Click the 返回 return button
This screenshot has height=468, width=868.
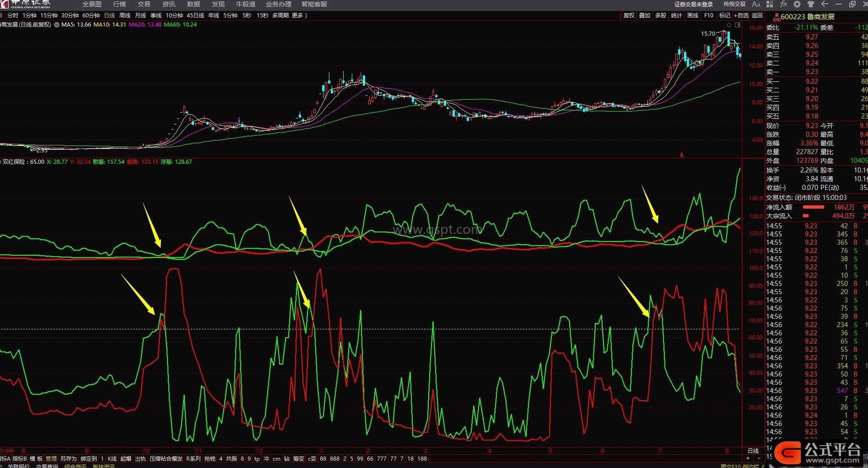pyautogui.click(x=757, y=16)
